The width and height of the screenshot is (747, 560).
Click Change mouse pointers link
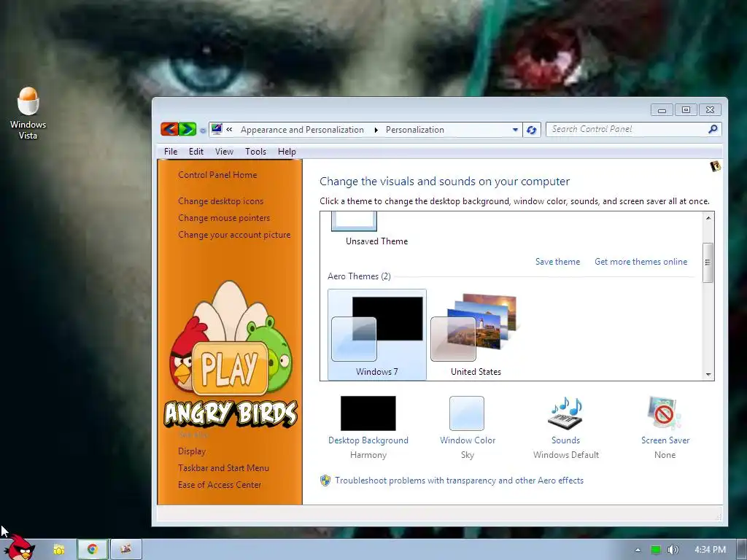tap(224, 217)
